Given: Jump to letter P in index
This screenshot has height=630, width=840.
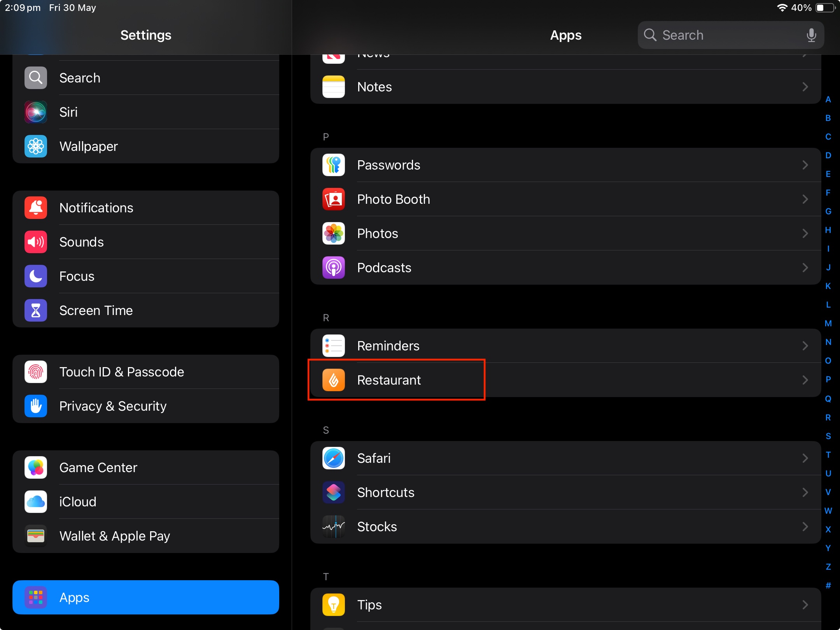Looking at the screenshot, I should 828,380.
